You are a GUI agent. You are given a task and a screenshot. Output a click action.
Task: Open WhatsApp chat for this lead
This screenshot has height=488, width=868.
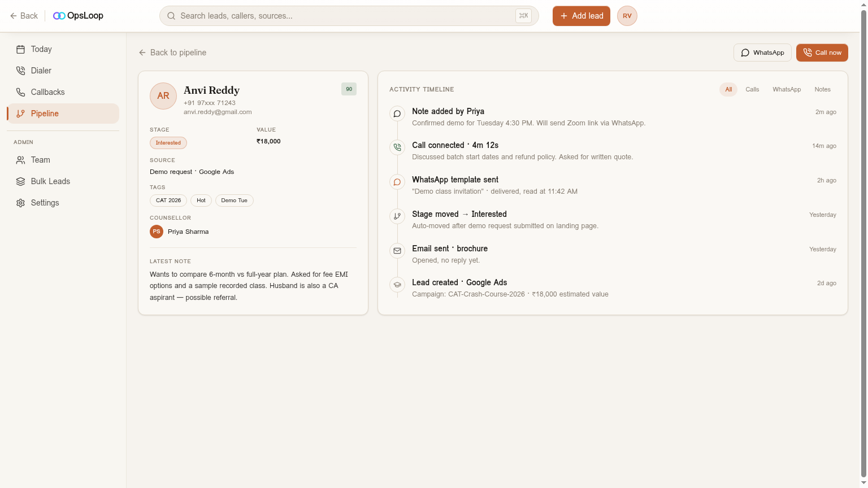(762, 53)
